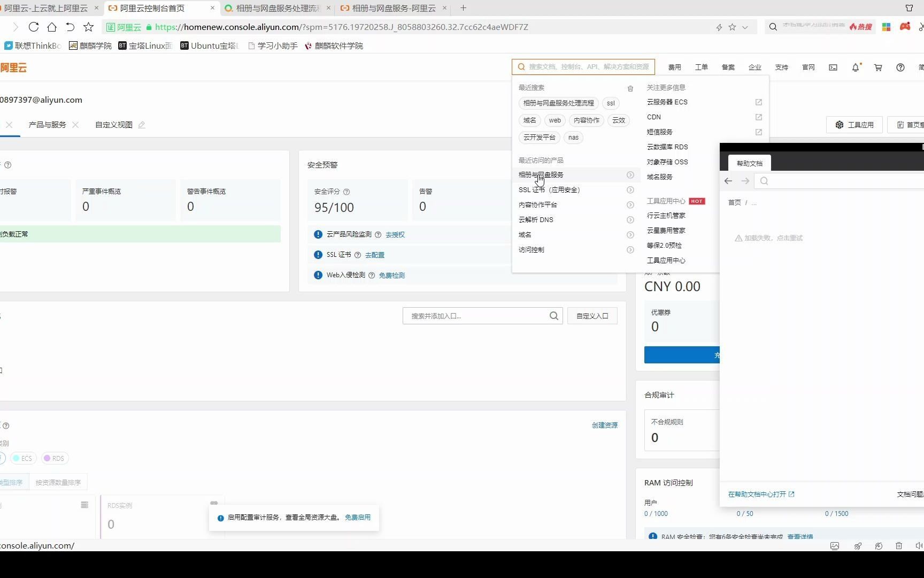Click the trash icon in browser status bar
Viewport: 924px width, 578px height.
899,546
